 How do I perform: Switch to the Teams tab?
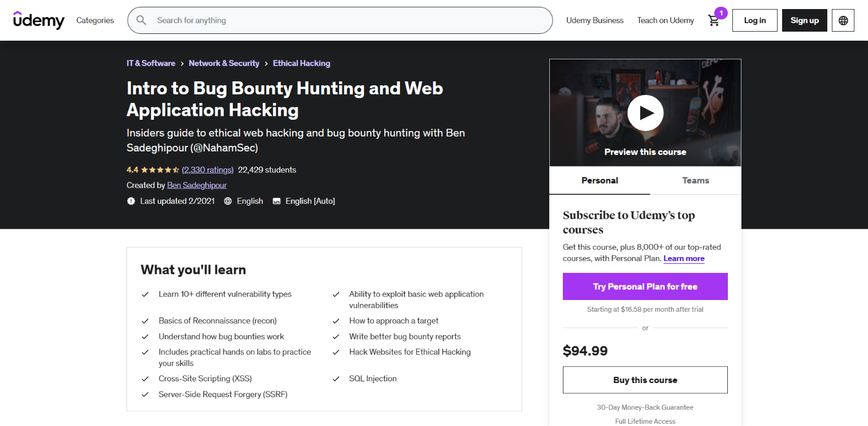695,180
